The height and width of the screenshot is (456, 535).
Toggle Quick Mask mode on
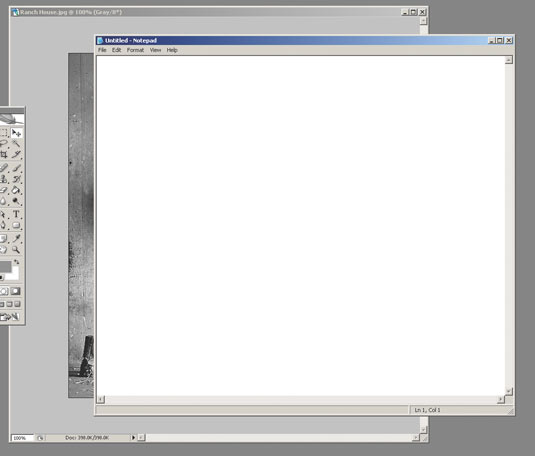15,291
